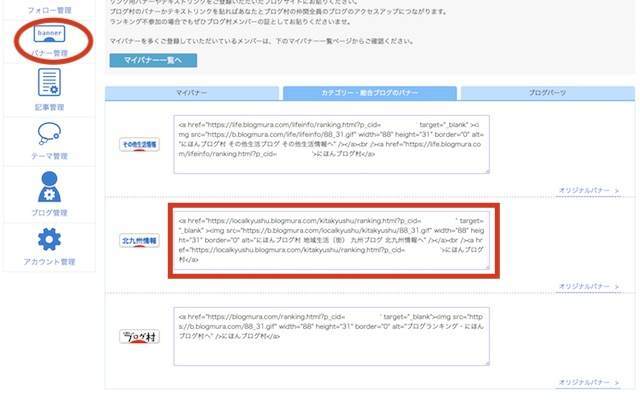Open the 記事管理 document icon
The image size is (640, 402).
(49, 82)
